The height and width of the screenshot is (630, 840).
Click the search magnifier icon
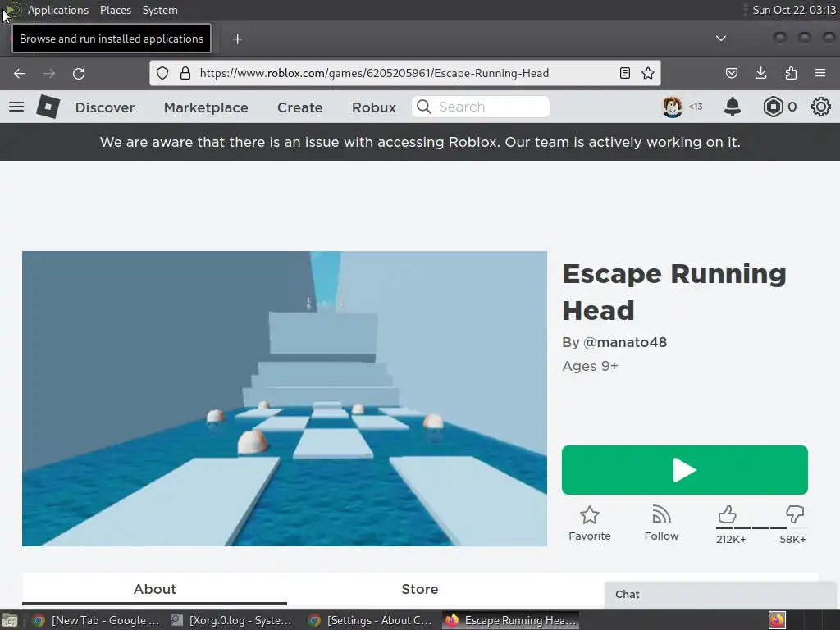click(x=424, y=107)
